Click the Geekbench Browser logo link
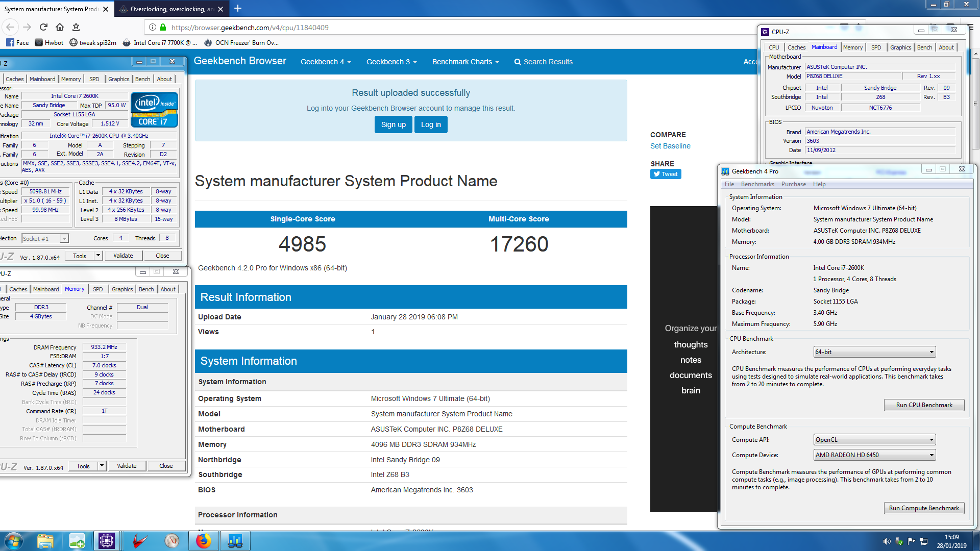Image resolution: width=980 pixels, height=551 pixels. click(240, 61)
